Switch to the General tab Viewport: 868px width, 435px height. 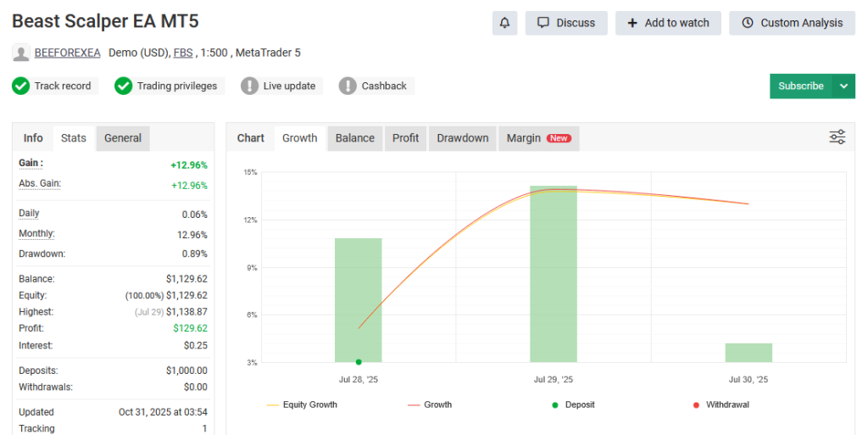pos(123,138)
